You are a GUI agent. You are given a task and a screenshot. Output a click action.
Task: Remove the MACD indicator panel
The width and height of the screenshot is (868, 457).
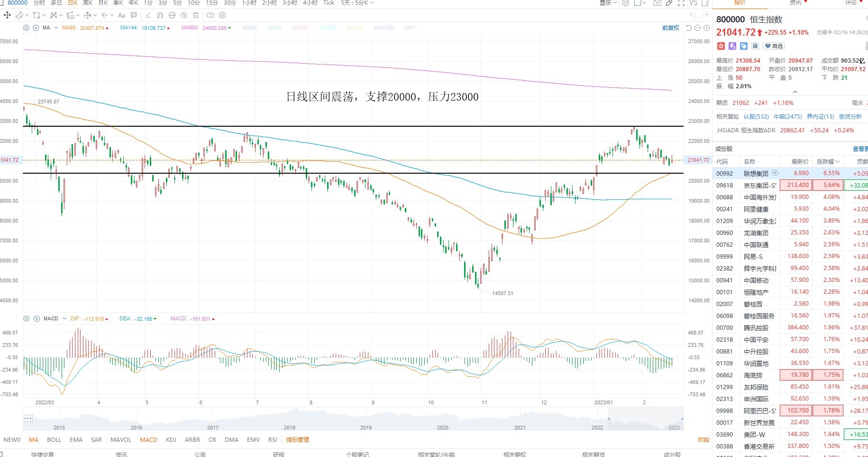click(37, 318)
